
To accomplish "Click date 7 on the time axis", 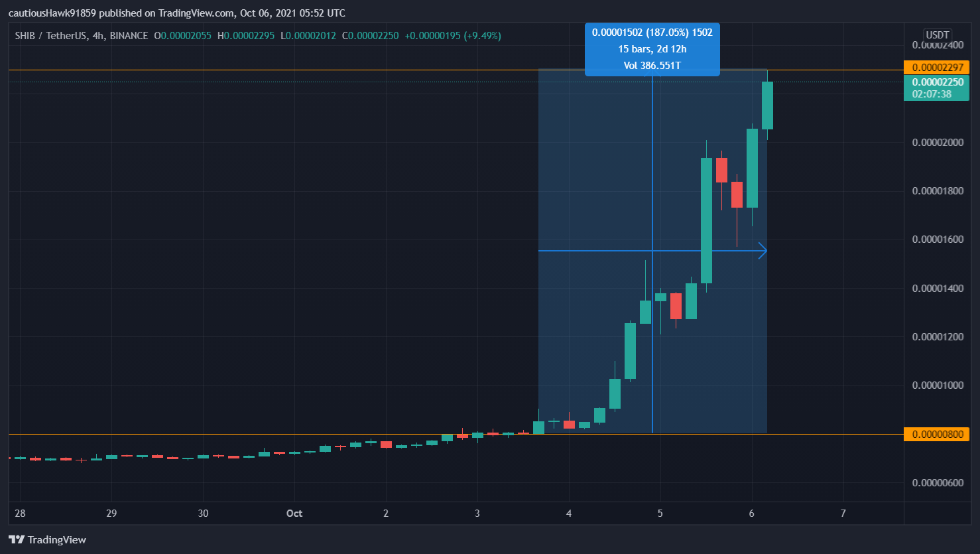I will click(x=843, y=513).
